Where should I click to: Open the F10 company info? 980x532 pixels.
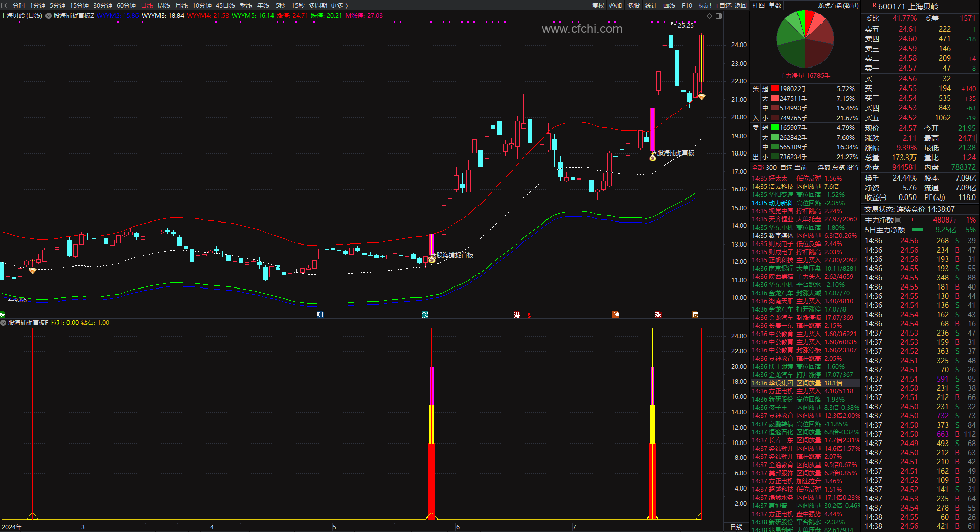[687, 5]
